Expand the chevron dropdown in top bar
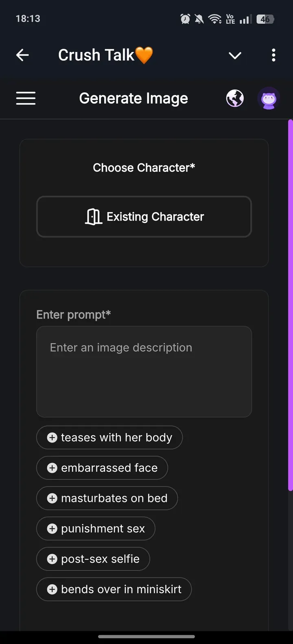Screen dimensions: 293x644 coord(235,55)
